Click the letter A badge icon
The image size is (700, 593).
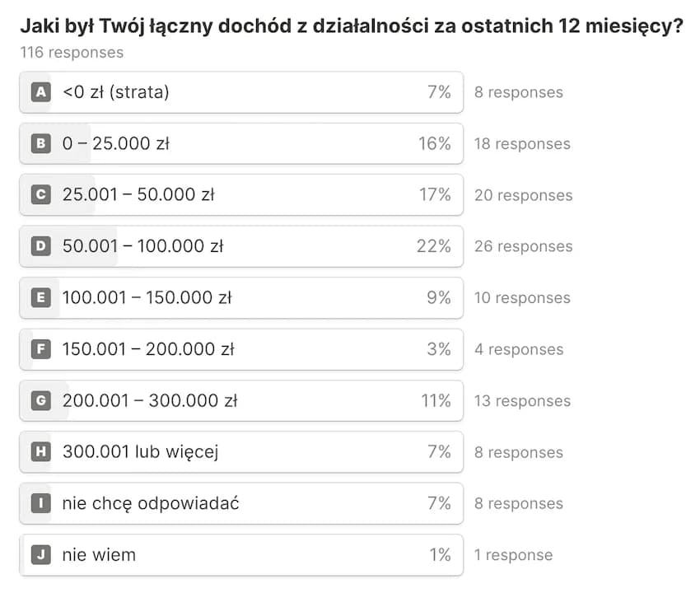click(x=40, y=92)
